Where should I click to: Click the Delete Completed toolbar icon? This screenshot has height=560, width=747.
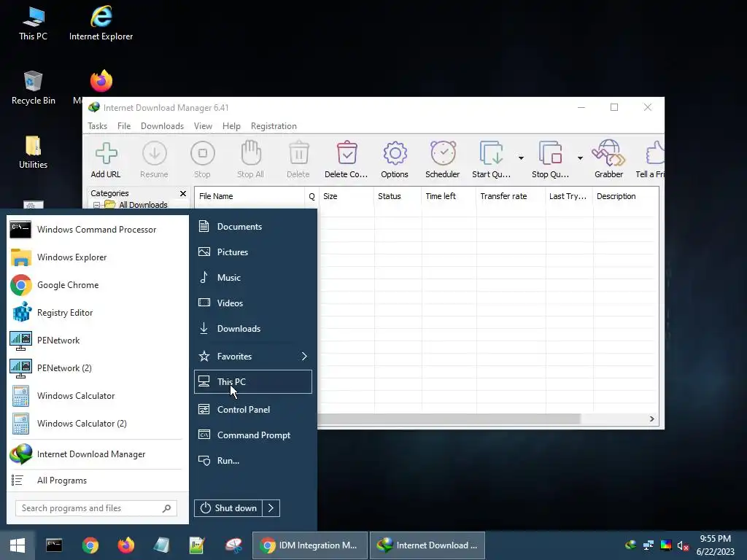coord(347,153)
